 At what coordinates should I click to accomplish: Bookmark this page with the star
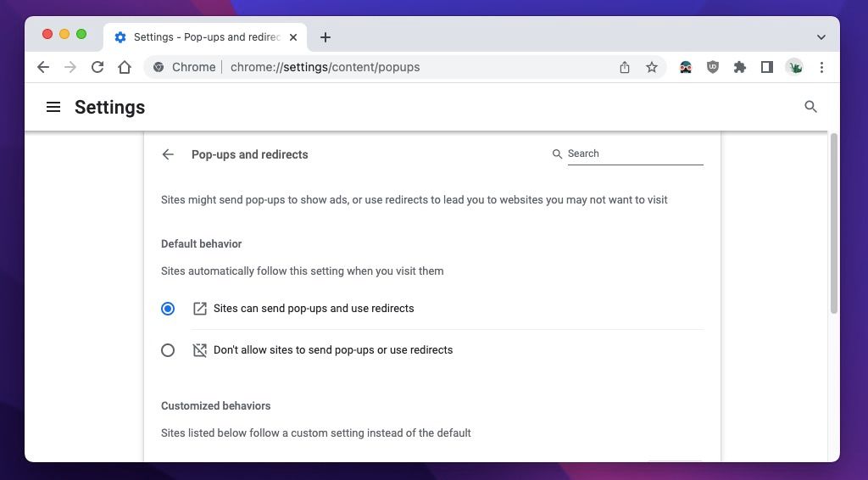click(652, 67)
